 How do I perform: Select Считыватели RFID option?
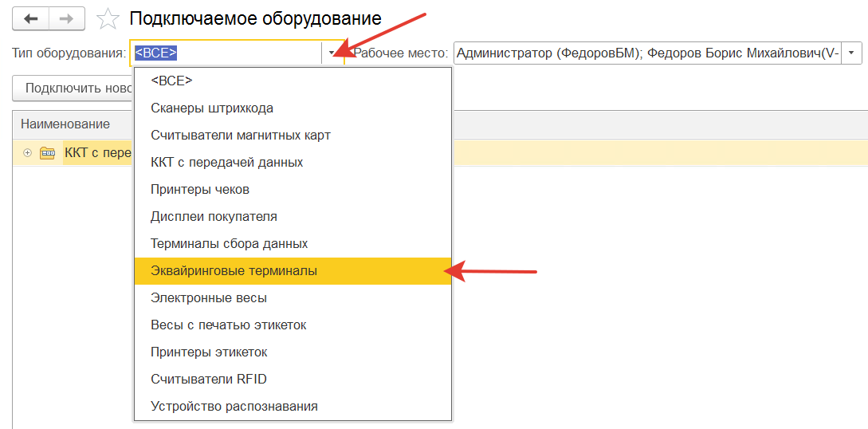[293, 380]
